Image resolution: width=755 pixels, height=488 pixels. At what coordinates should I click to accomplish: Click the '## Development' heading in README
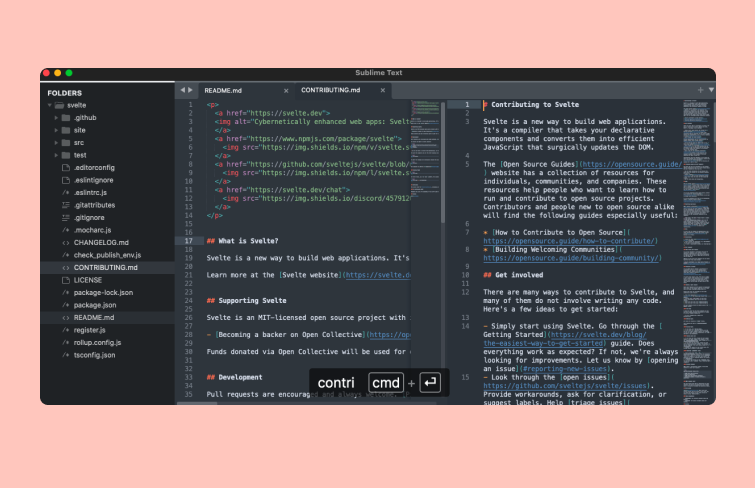pyautogui.click(x=234, y=377)
